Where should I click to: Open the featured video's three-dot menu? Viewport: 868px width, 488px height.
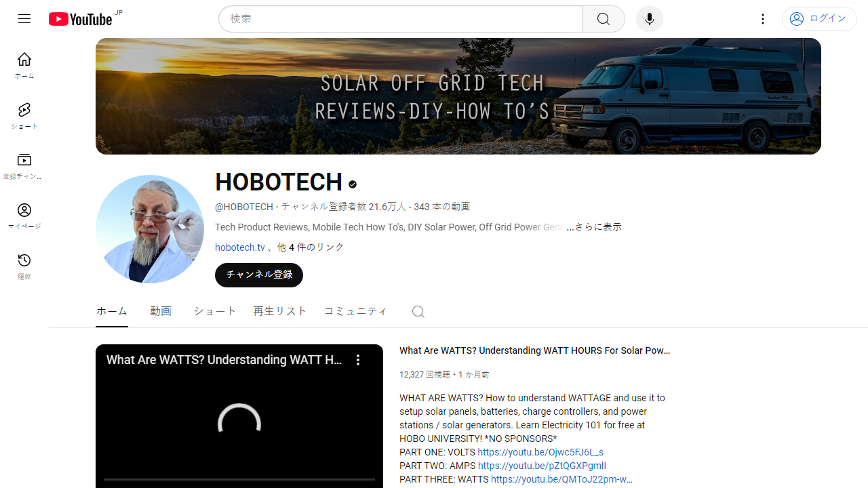point(358,360)
